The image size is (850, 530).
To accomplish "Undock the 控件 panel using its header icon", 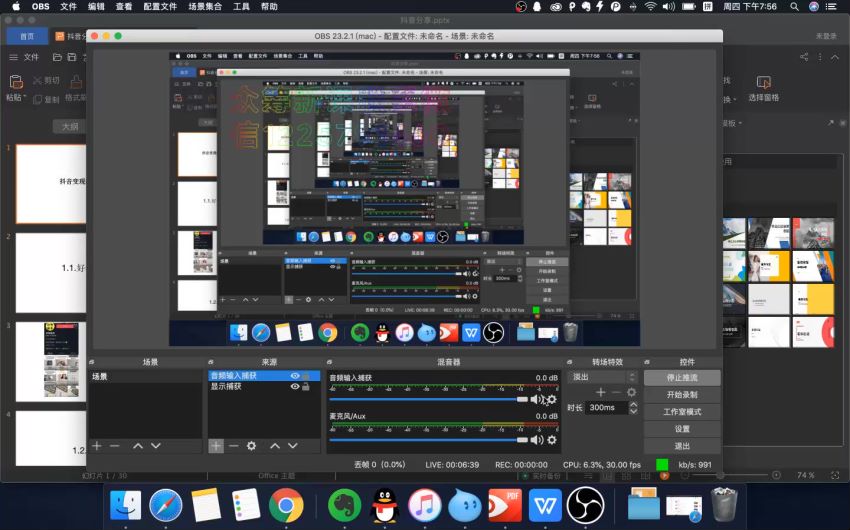I will (647, 362).
